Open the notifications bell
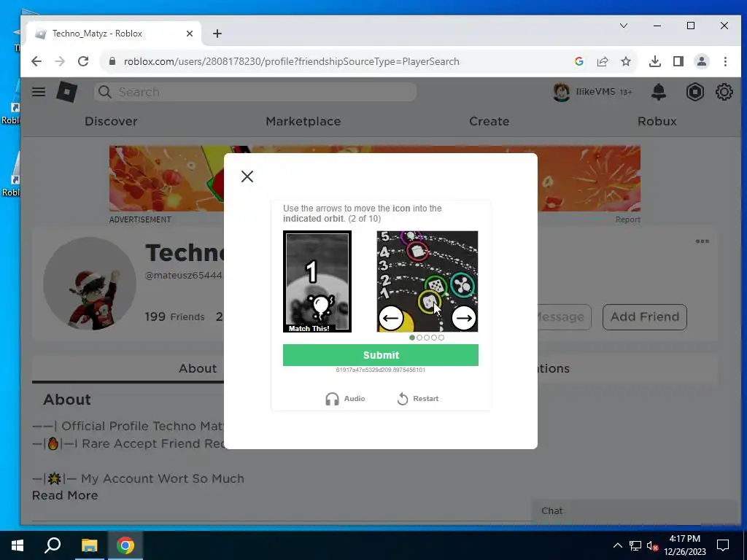This screenshot has width=747, height=560. point(659,92)
